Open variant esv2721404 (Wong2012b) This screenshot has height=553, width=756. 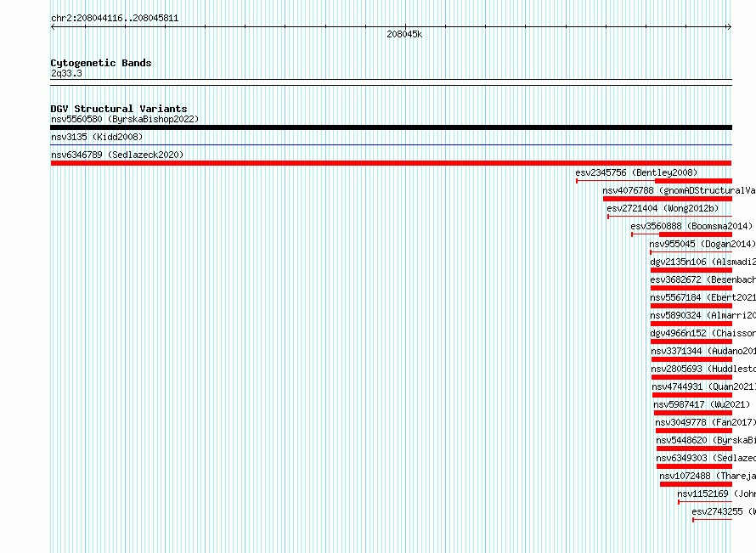663,208
